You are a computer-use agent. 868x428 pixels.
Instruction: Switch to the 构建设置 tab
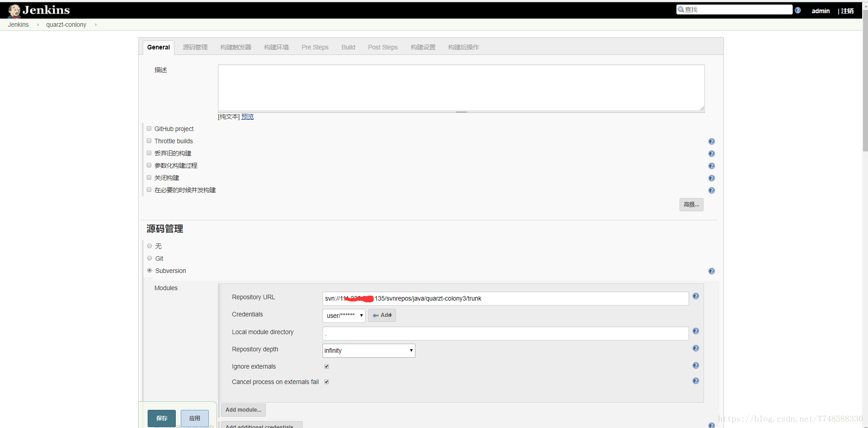pyautogui.click(x=423, y=47)
